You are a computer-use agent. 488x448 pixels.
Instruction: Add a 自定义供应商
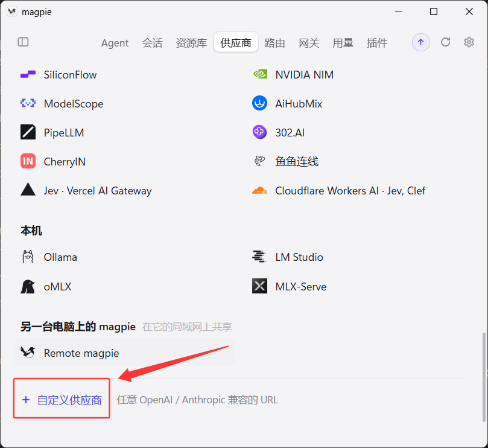click(x=62, y=400)
